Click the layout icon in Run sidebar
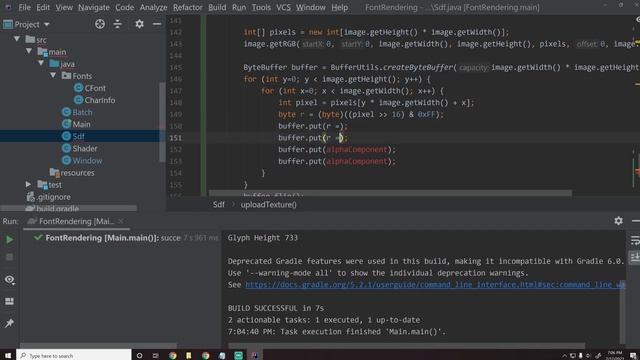This screenshot has height=360, width=640. [x=9, y=301]
